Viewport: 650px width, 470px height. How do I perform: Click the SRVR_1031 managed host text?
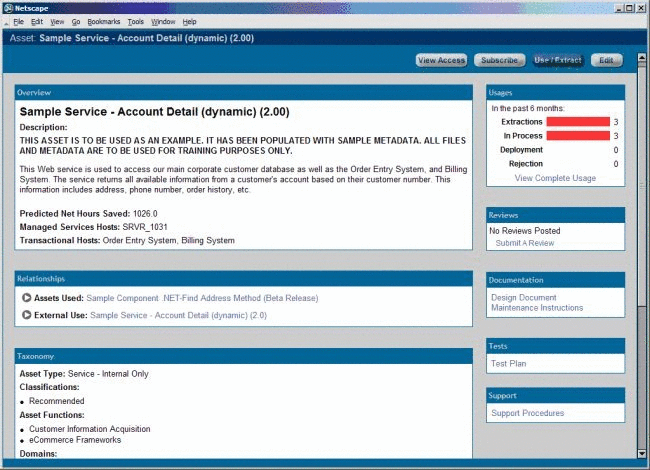(x=145, y=227)
